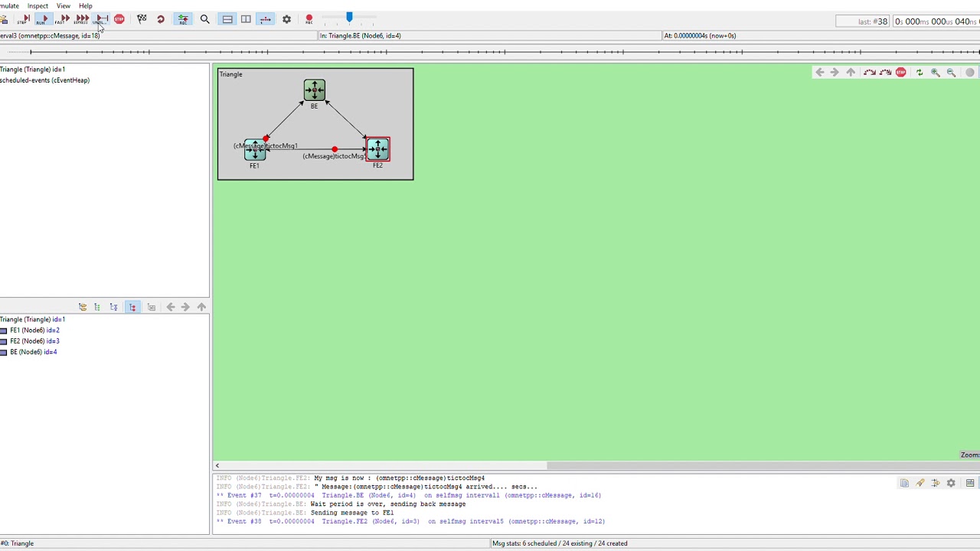Open the View menu
The image size is (980, 551).
coord(64,5)
